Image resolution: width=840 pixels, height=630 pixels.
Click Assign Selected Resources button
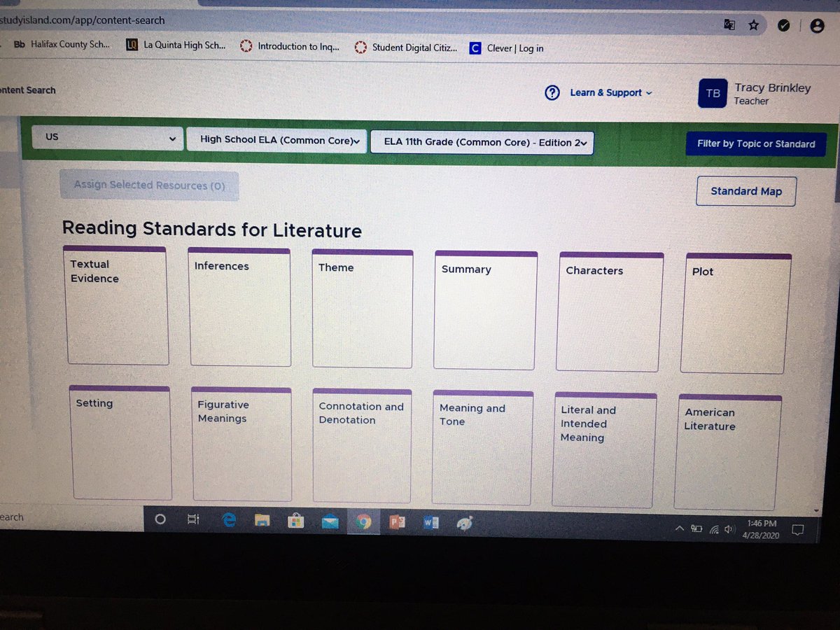point(149,185)
